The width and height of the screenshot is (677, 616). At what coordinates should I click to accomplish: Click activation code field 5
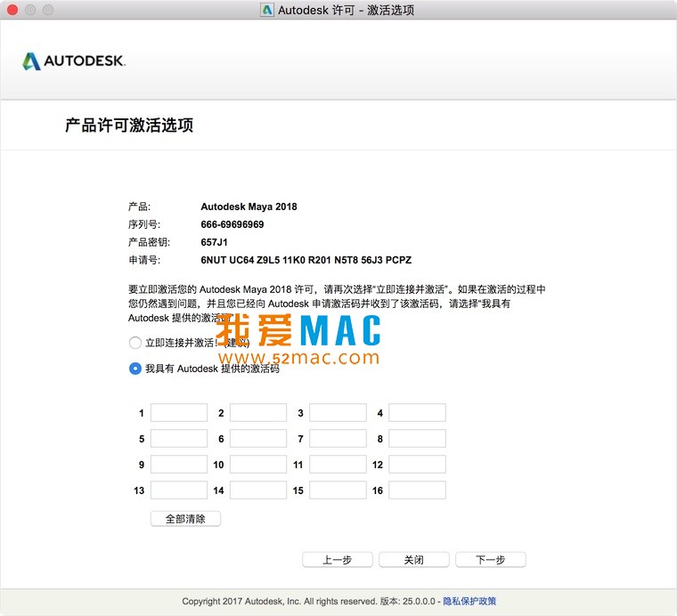pos(179,439)
